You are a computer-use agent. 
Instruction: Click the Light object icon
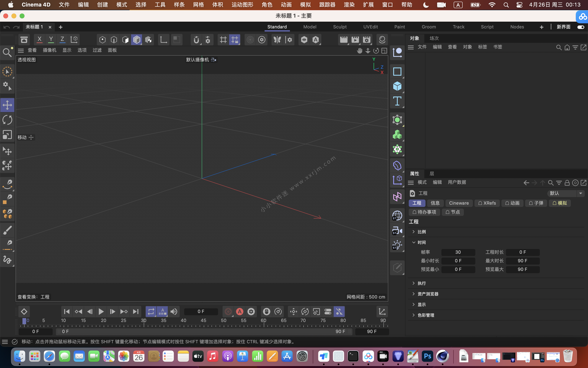[397, 245]
